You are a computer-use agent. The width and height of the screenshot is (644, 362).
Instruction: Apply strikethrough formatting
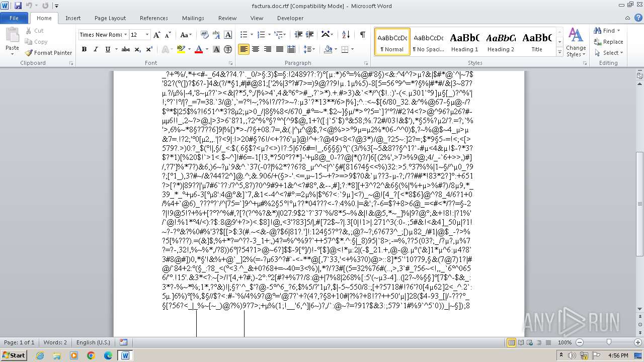coord(126,49)
